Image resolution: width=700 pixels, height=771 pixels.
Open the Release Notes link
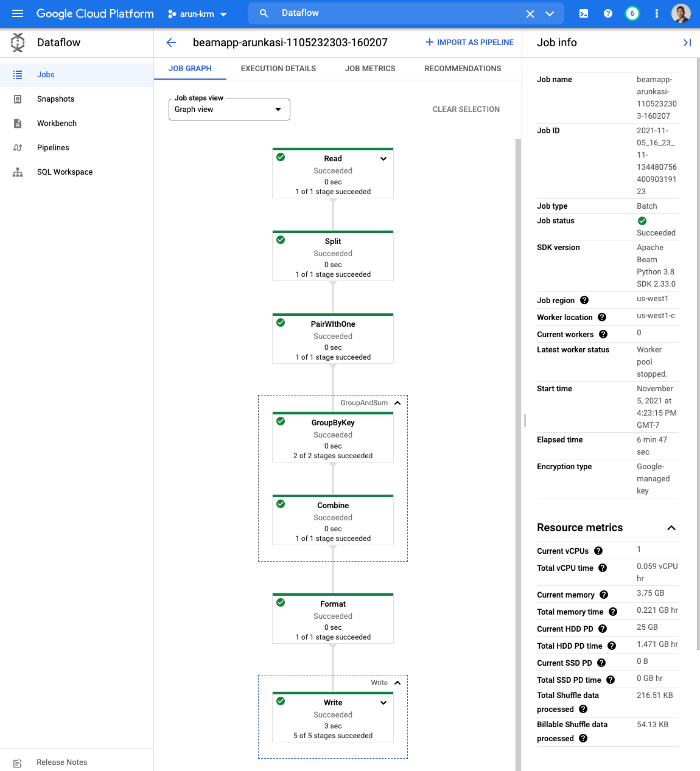pos(61,762)
